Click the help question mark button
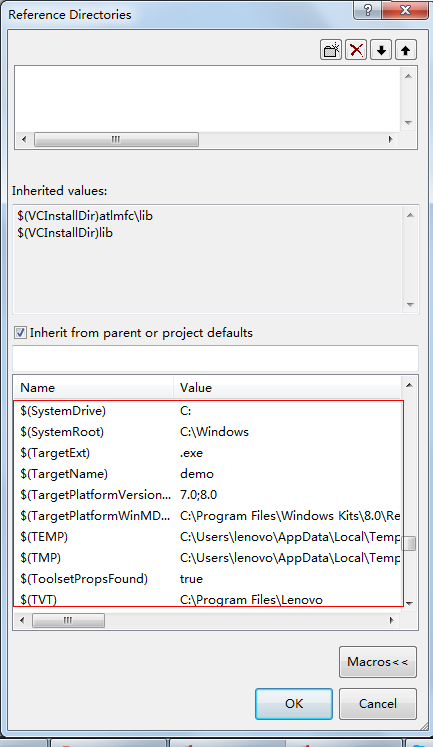The width and height of the screenshot is (433, 747). pos(367,10)
